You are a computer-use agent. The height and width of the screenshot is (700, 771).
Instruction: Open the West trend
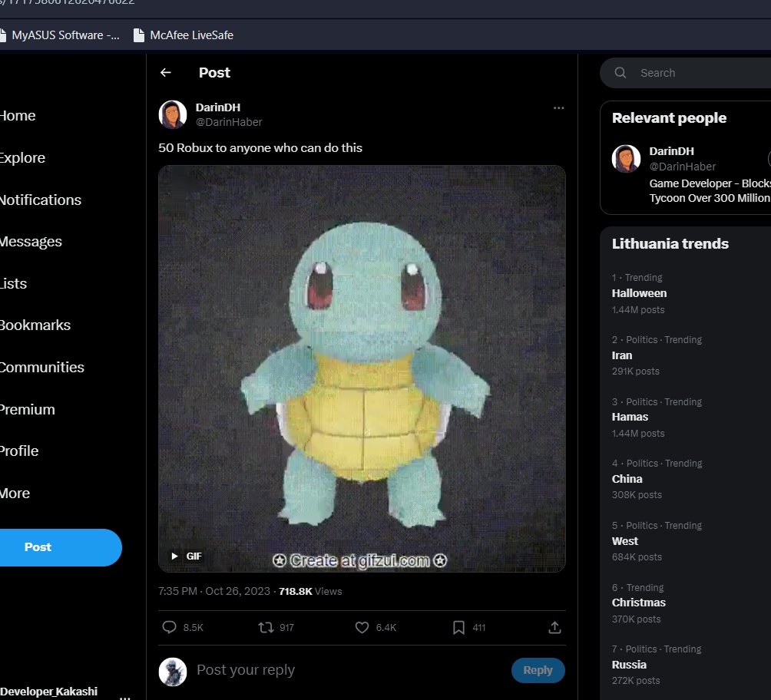pos(625,541)
